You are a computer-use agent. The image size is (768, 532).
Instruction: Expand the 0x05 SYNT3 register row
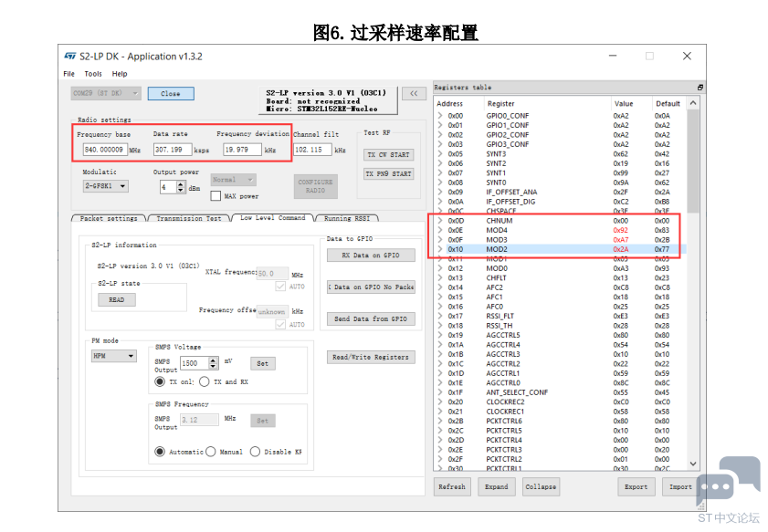pos(440,153)
